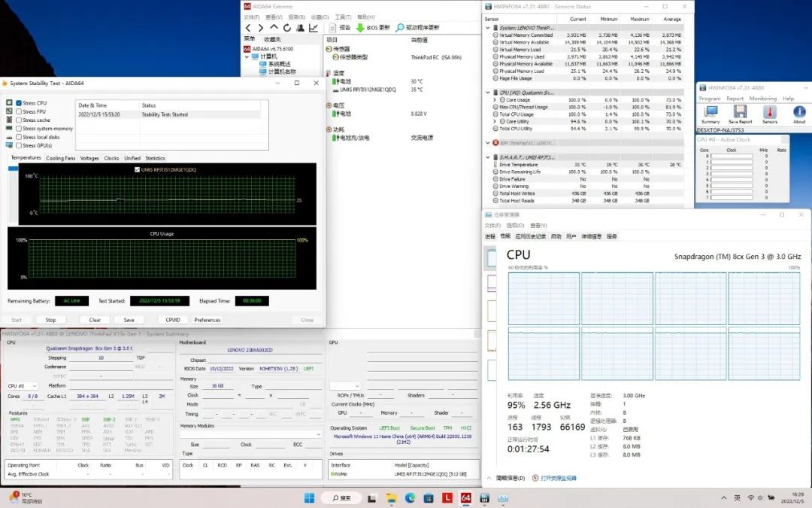Open the Monitoring menu in HWiNFO64

click(x=762, y=99)
